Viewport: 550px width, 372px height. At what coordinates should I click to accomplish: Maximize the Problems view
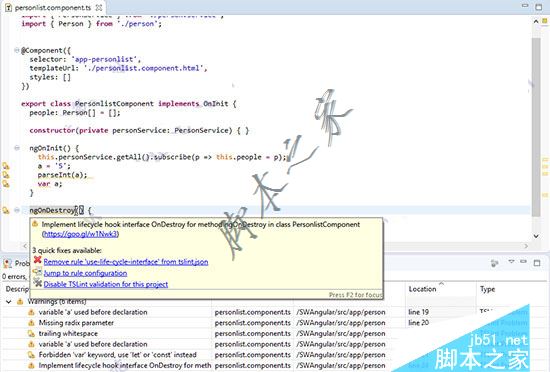coord(537,263)
